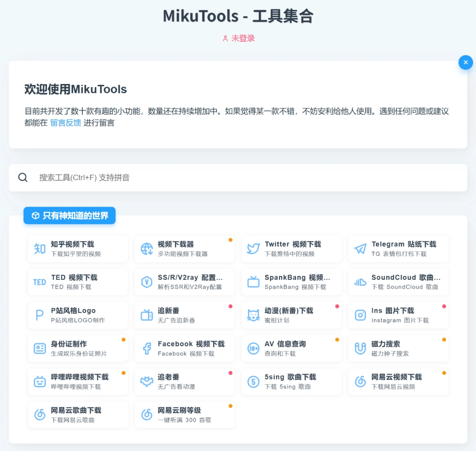The width and height of the screenshot is (476, 451).
Task: Open Twitter 视频下载
Action: tap(291, 249)
